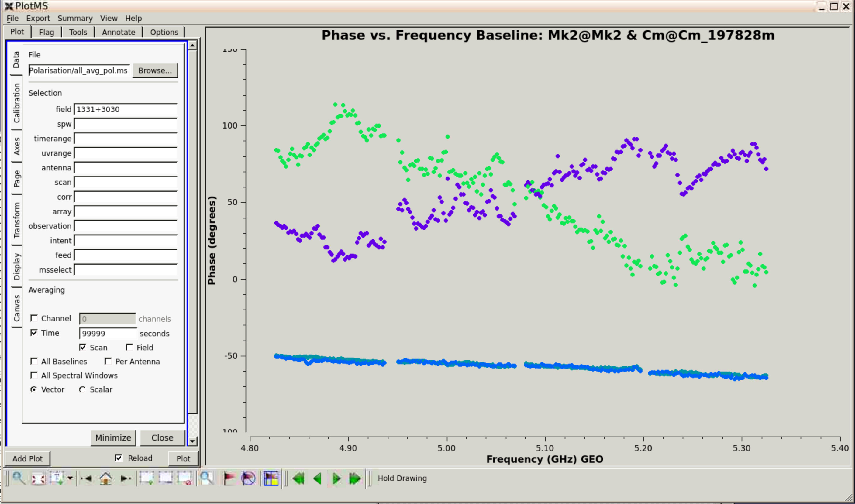
Task: Select the Pan tool with red arrows
Action: tap(38, 479)
